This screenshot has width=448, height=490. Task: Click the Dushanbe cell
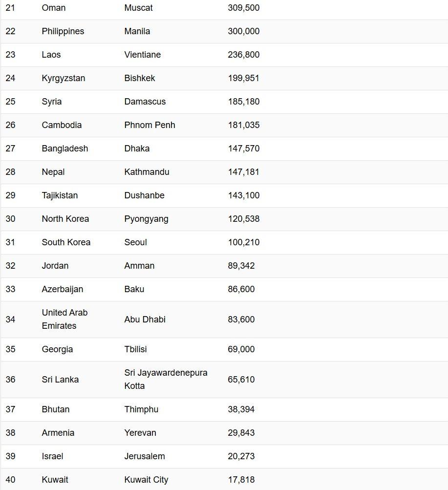(x=144, y=195)
